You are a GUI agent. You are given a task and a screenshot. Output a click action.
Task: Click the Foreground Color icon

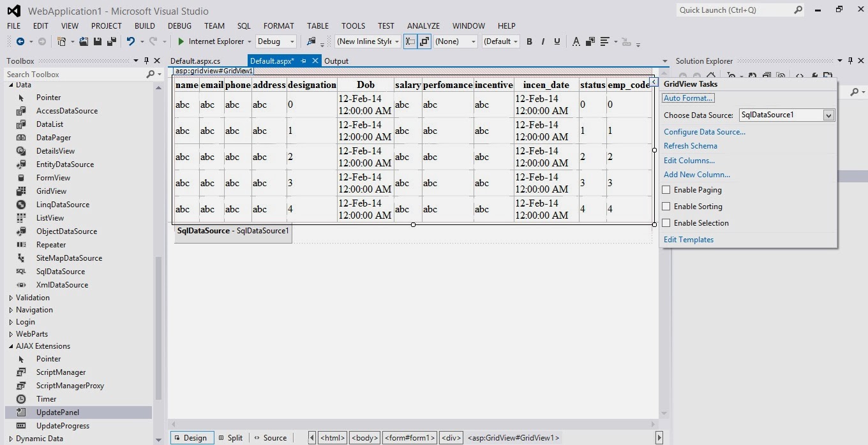click(x=576, y=41)
